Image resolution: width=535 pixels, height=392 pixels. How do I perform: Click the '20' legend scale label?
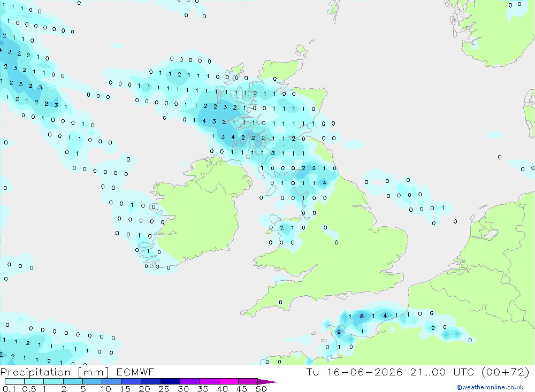coord(144,389)
